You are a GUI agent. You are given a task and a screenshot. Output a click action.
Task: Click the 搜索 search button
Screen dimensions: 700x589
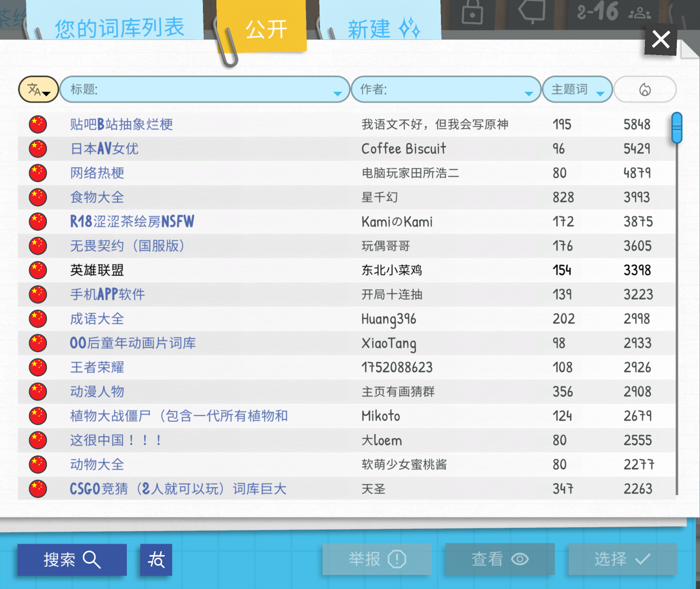click(x=72, y=560)
